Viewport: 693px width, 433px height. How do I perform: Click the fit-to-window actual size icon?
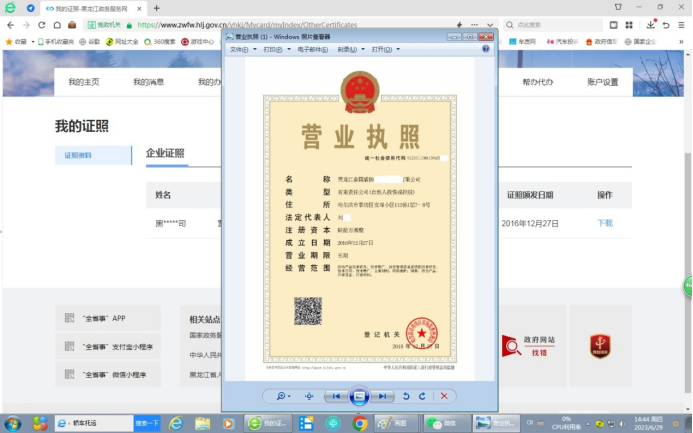point(309,396)
